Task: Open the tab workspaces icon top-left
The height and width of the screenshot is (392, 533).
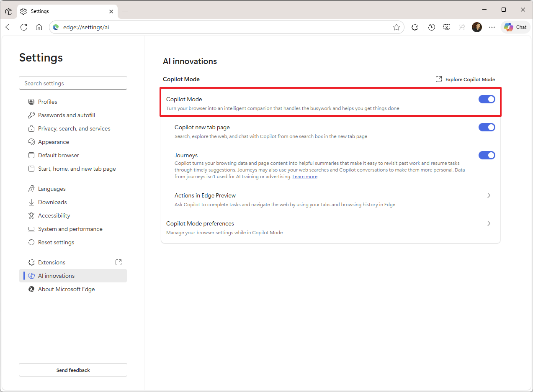Action: [x=9, y=11]
